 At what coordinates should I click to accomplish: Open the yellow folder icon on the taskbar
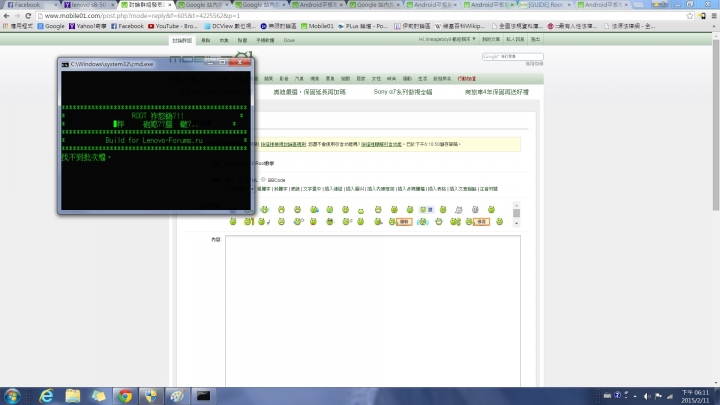pos(73,396)
